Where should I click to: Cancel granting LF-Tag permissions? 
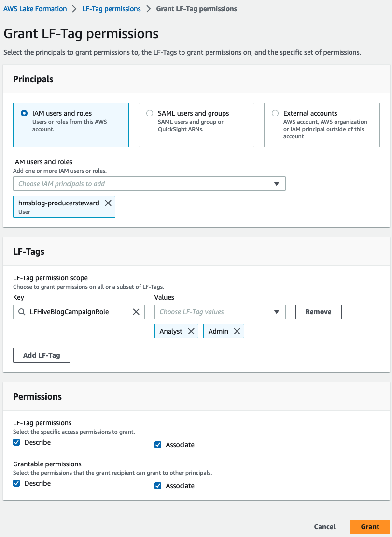click(325, 527)
